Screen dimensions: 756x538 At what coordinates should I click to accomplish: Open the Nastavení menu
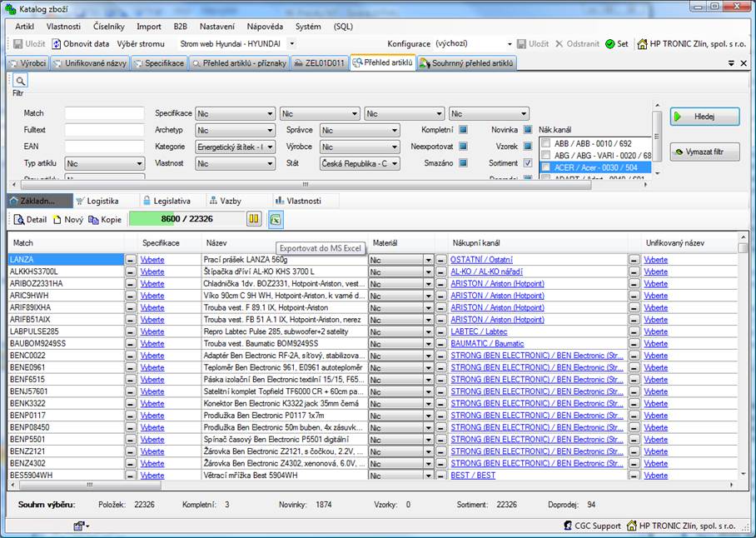click(217, 27)
